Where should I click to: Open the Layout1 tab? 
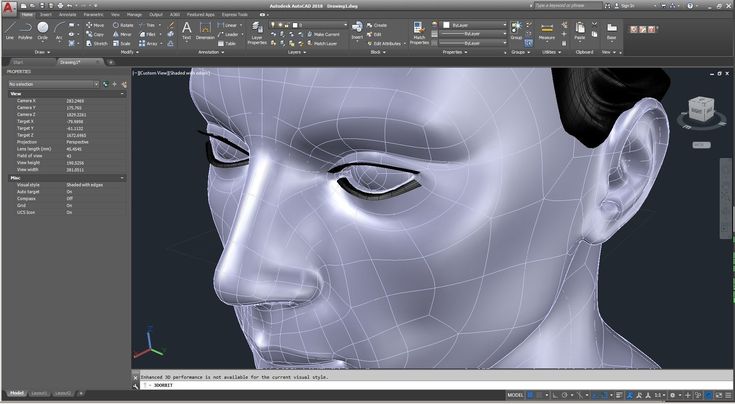coord(39,394)
